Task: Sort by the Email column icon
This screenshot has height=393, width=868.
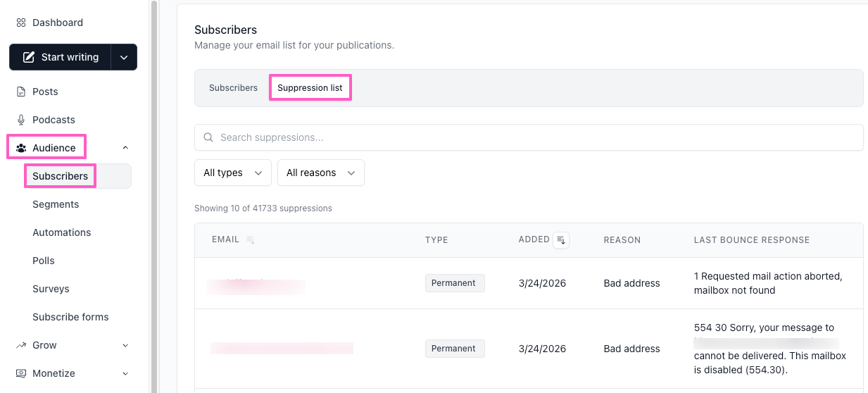Action: pyautogui.click(x=251, y=240)
